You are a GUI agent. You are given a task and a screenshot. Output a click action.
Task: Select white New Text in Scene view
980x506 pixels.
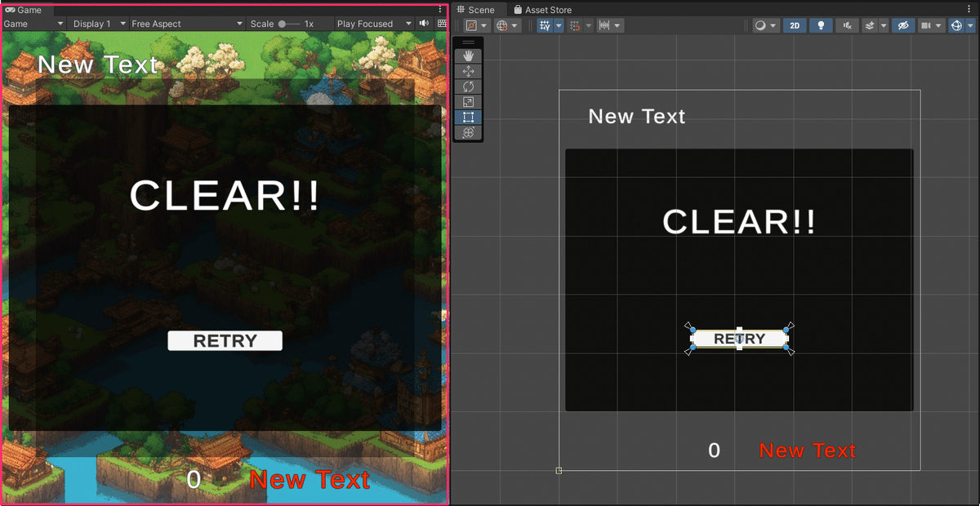(x=637, y=117)
